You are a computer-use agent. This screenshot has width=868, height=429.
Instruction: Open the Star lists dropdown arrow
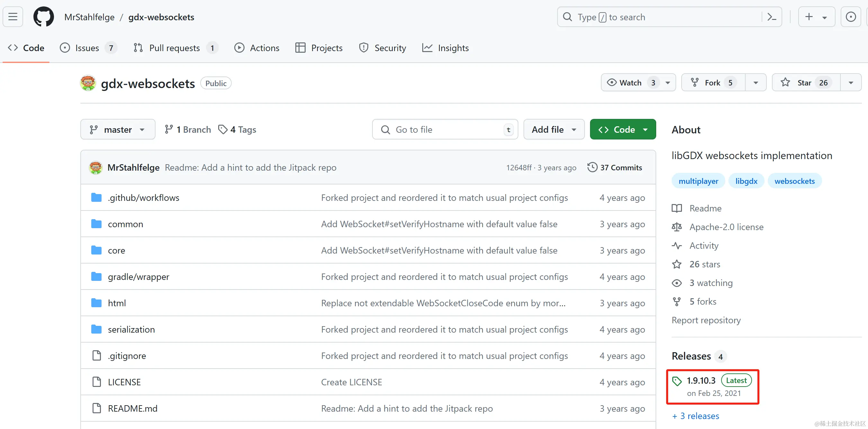tap(850, 83)
